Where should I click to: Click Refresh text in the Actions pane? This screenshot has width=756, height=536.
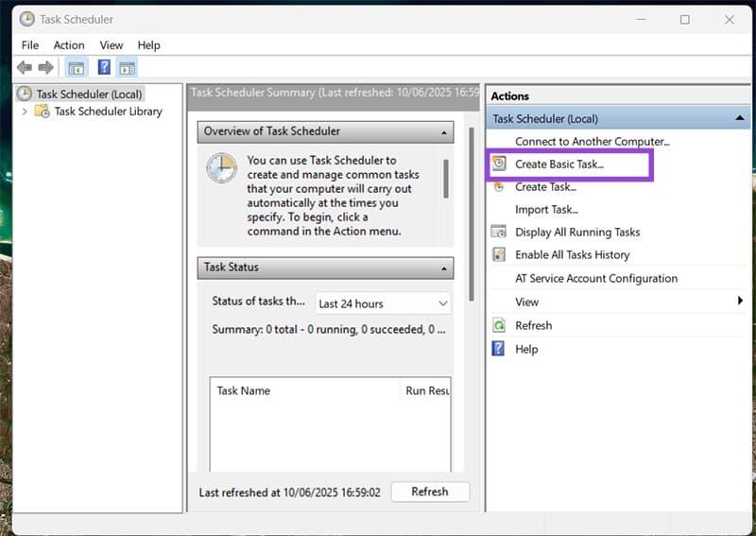point(533,325)
